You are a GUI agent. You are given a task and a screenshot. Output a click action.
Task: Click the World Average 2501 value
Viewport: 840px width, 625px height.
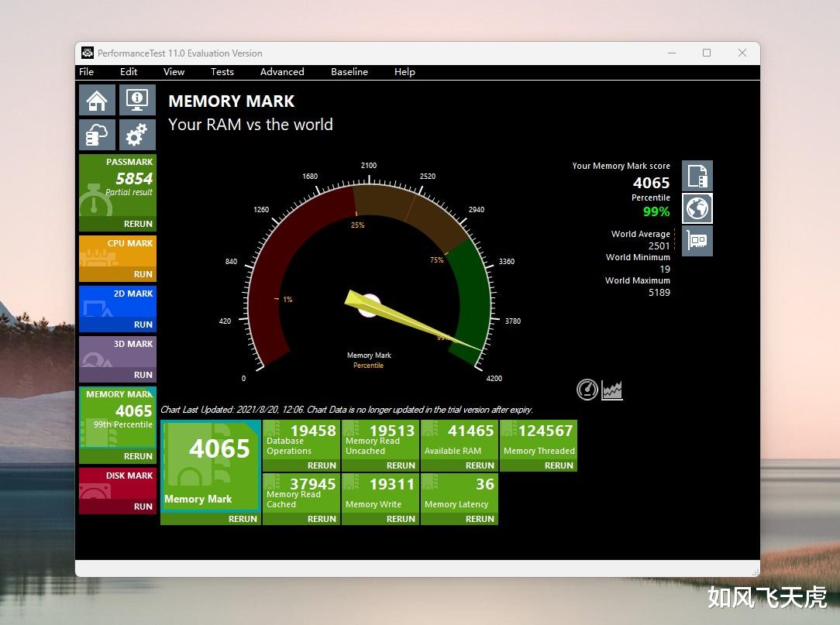659,246
